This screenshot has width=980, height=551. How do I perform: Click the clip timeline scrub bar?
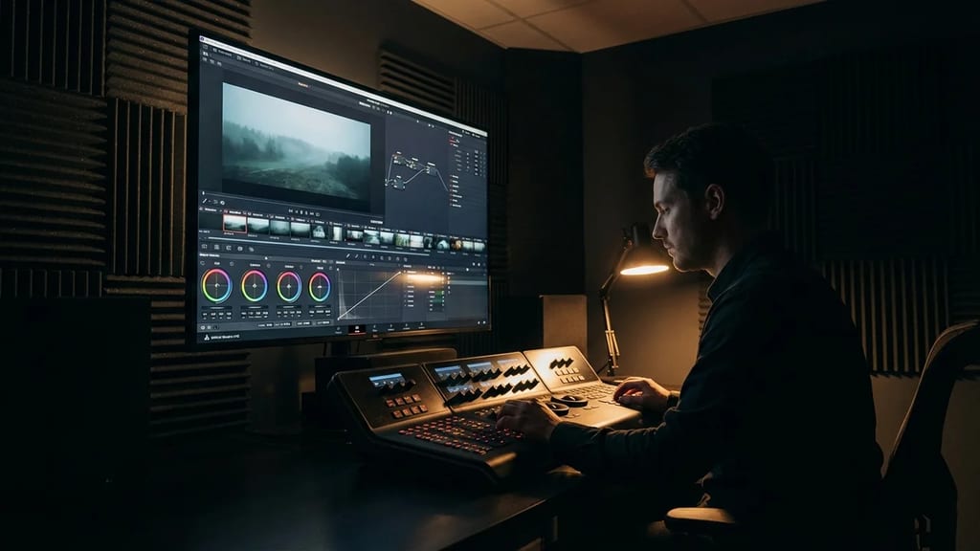tap(318, 246)
